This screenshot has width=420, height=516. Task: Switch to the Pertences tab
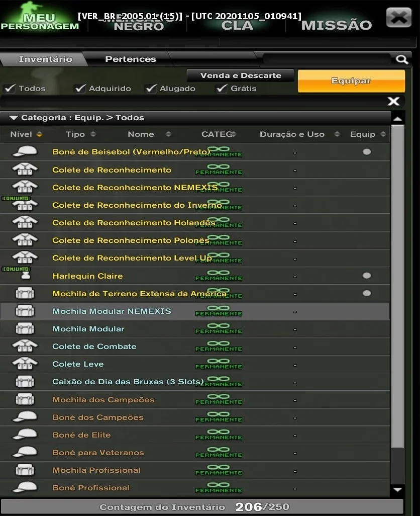tap(131, 59)
